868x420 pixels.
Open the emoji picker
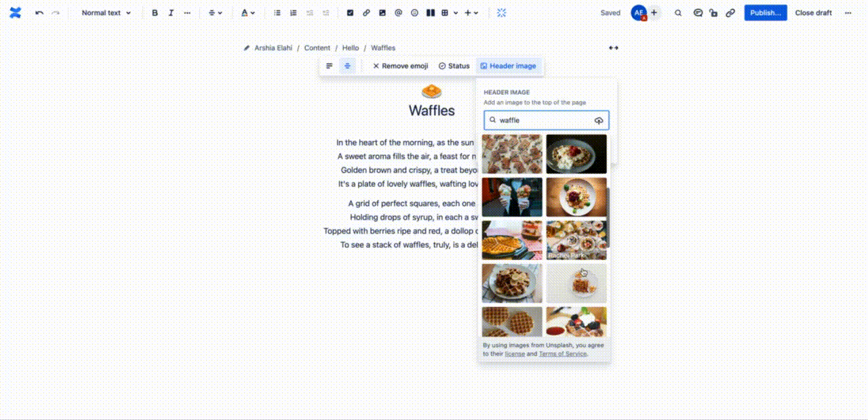point(414,13)
